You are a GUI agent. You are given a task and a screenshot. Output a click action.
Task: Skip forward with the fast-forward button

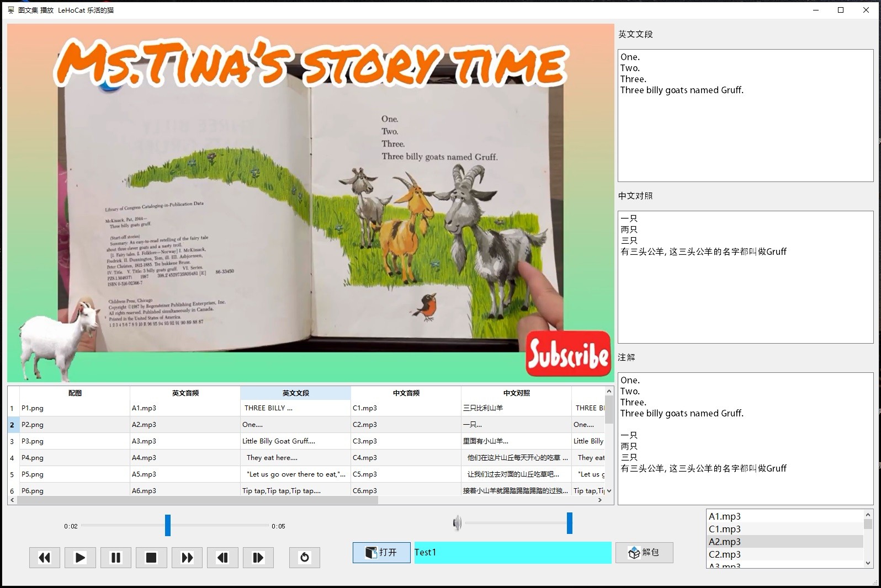187,558
